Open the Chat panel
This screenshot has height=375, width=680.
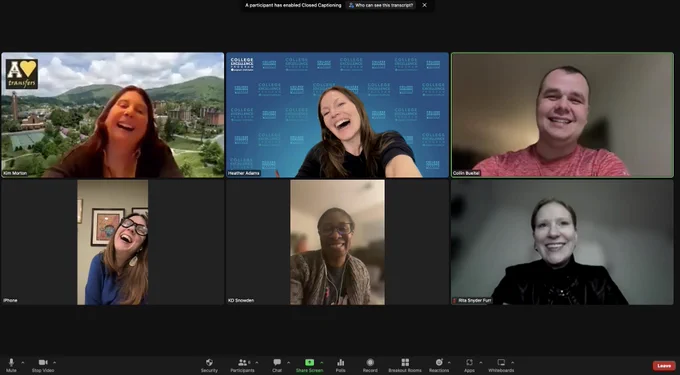coord(277,365)
